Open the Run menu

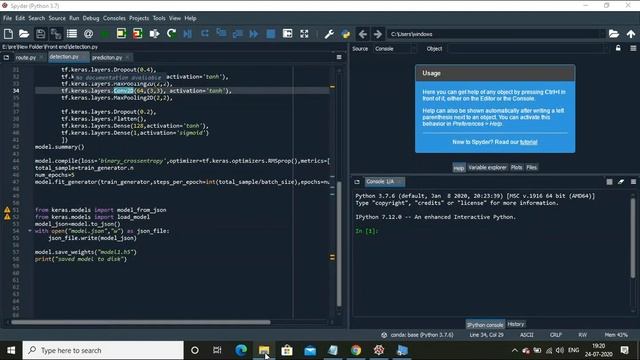[74, 18]
